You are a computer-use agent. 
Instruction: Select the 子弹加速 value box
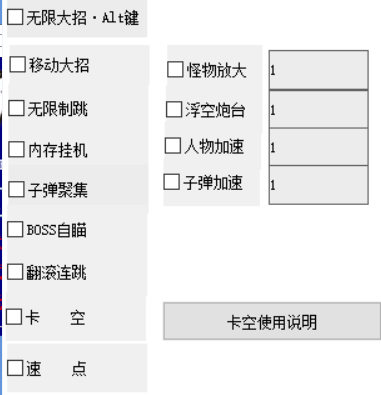coord(318,185)
